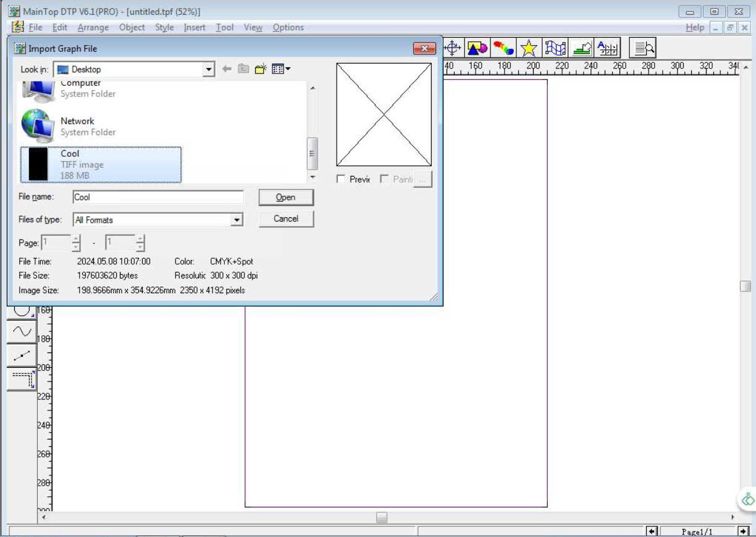Image resolution: width=756 pixels, height=537 pixels.
Task: Increase the first Page number spinner
Action: (x=76, y=239)
